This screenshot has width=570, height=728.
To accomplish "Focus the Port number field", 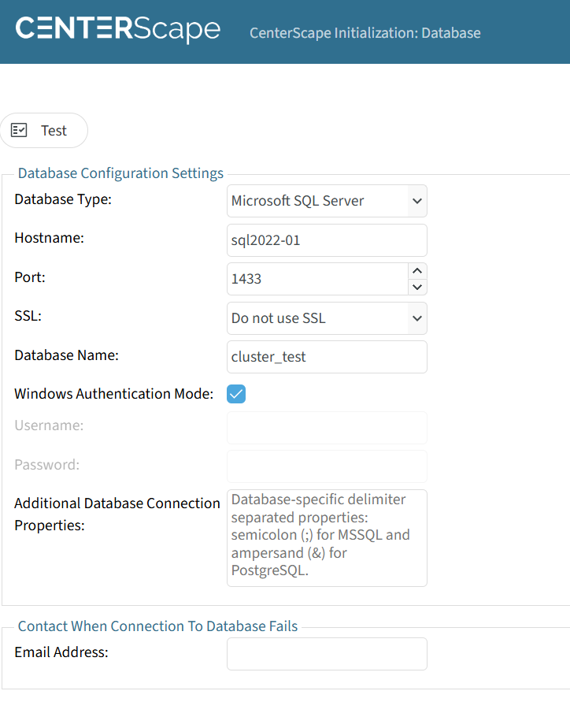I will coord(316,279).
